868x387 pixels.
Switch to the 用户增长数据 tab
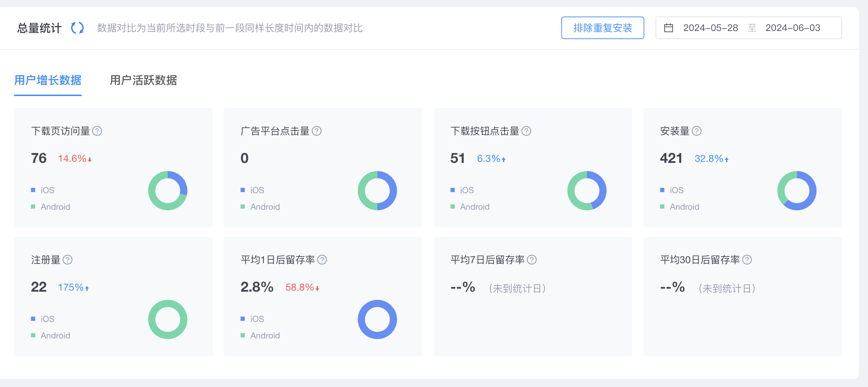tap(48, 80)
